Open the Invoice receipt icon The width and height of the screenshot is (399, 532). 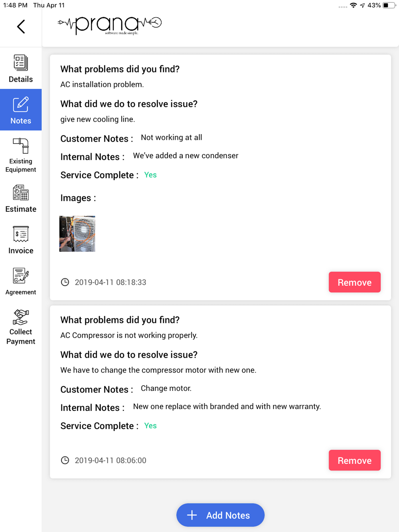21,234
